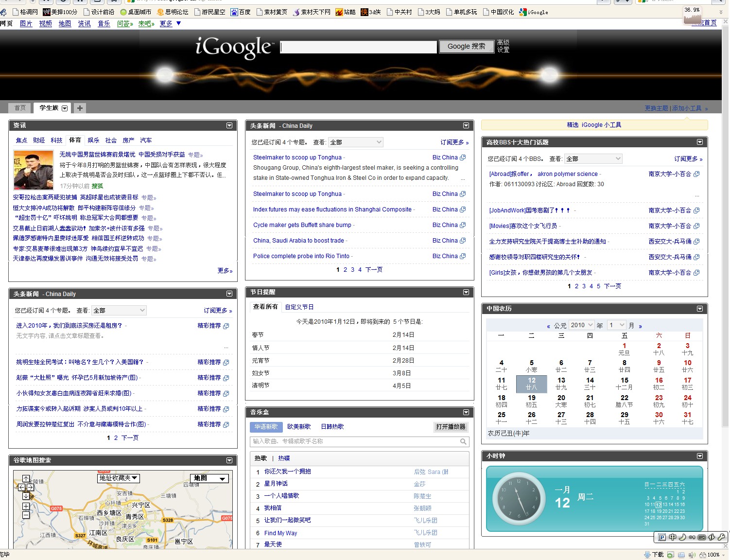The width and height of the screenshot is (730, 560).
Task: Select the 欧美新歌 tab in the music box
Action: tap(299, 427)
